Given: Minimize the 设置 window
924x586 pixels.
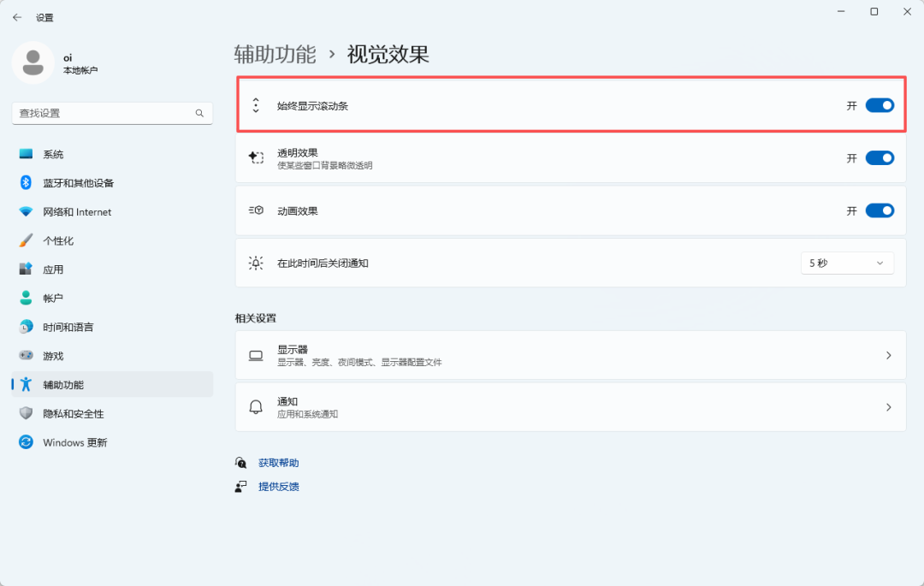Looking at the screenshot, I should [x=841, y=12].
